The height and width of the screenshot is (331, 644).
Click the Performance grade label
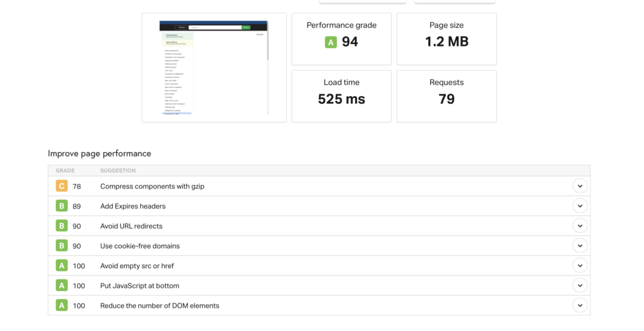coord(341,25)
